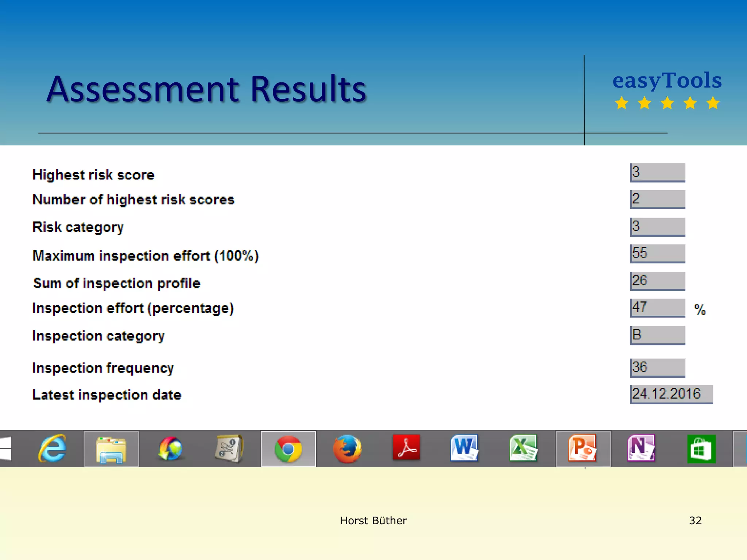Select the Inspection effort percentage field
The height and width of the screenshot is (560, 747).
tap(658, 308)
